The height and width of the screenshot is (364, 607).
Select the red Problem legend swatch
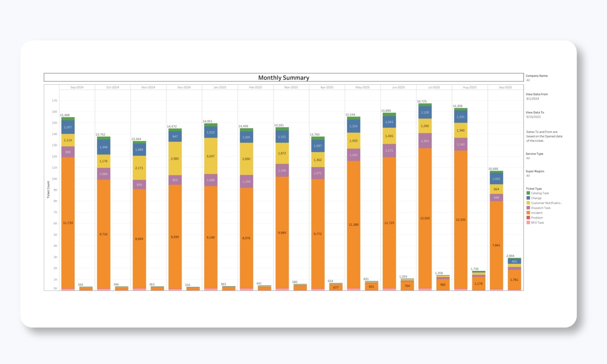pos(528,218)
